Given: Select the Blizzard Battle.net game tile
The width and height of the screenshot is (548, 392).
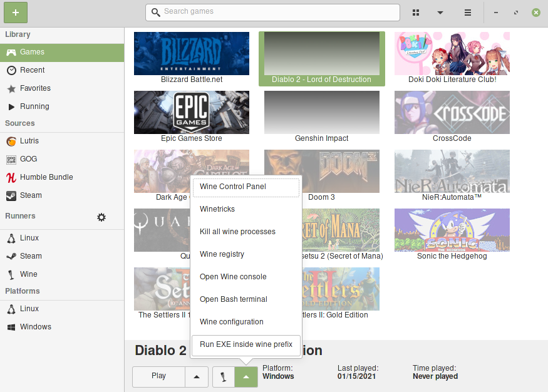Looking at the screenshot, I should (x=192, y=58).
